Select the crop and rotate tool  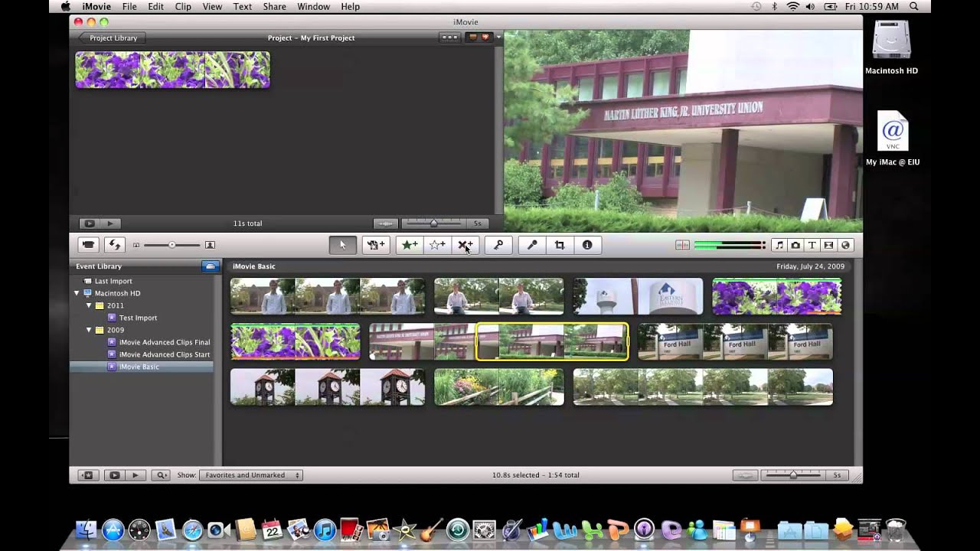click(x=560, y=245)
